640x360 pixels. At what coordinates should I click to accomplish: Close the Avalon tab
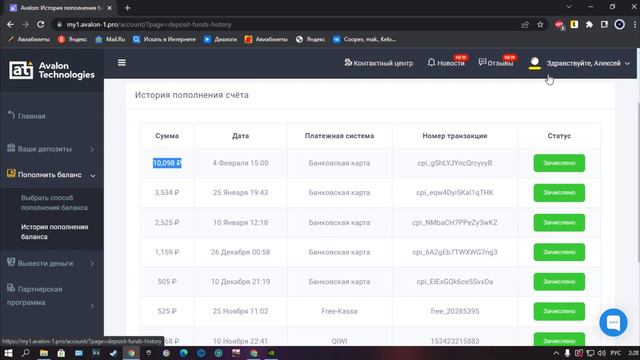coord(109,8)
